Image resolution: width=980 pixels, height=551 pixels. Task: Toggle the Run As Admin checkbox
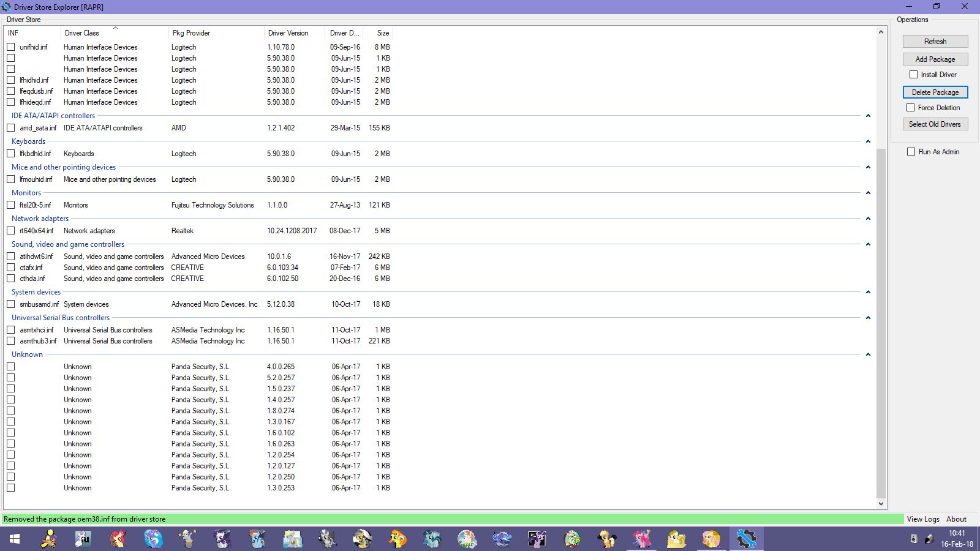[911, 152]
